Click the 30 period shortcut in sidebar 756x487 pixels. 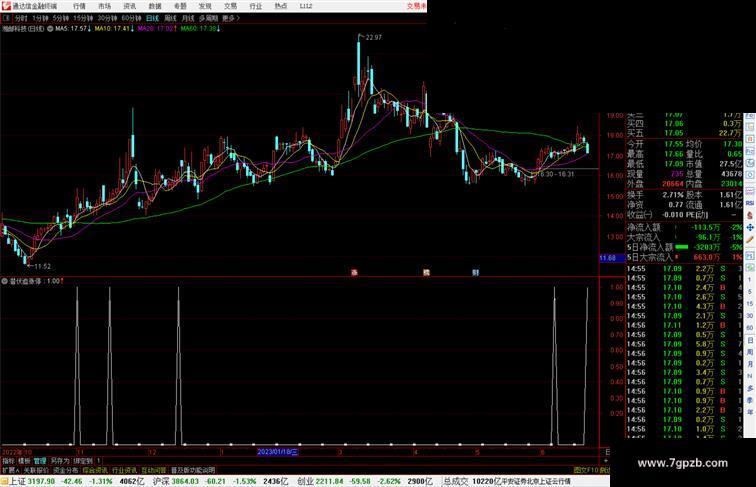click(750, 316)
